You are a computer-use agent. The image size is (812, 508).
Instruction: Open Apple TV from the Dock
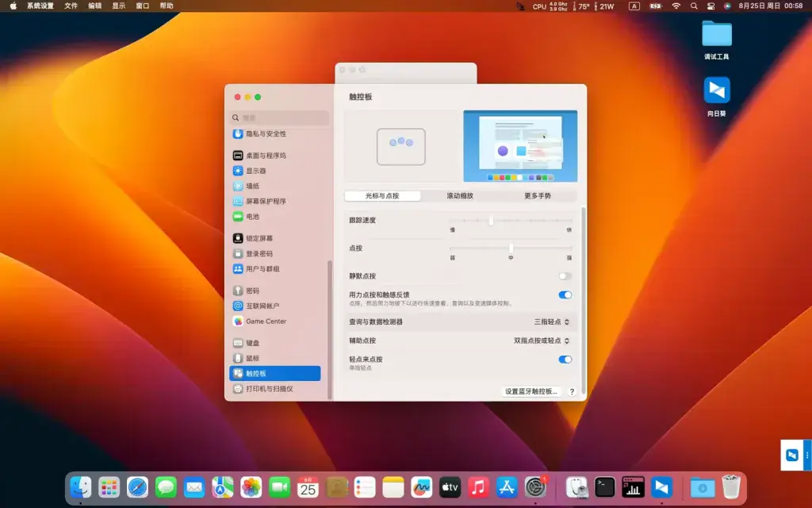pos(450,487)
